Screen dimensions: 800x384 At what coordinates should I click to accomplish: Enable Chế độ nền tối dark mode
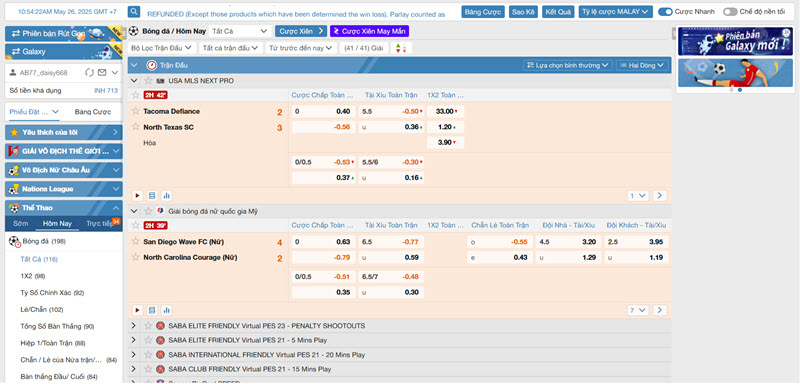pos(730,12)
